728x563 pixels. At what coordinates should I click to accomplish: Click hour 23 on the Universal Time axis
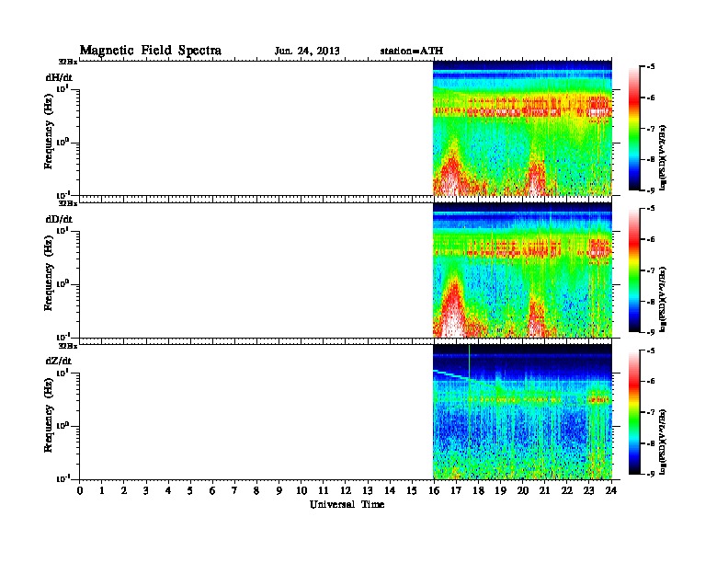coord(589,490)
